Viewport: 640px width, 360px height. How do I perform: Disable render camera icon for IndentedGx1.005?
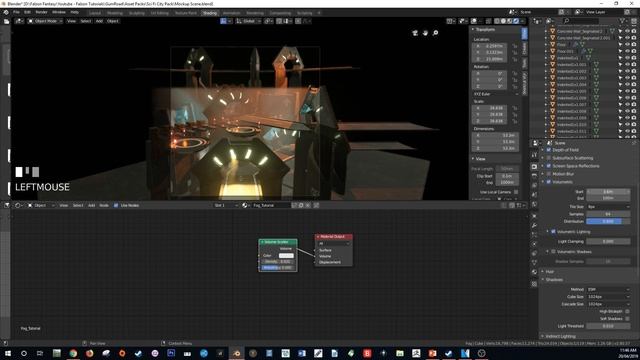[x=634, y=91]
